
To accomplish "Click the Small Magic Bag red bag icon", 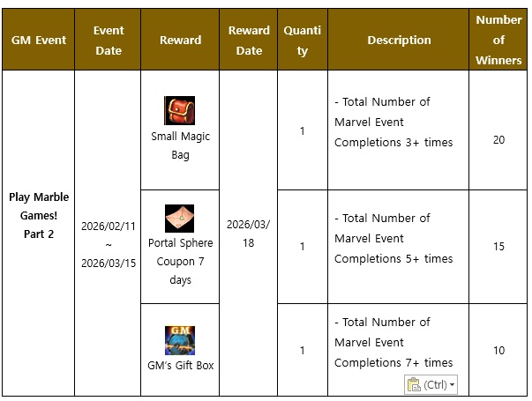I will click(179, 110).
